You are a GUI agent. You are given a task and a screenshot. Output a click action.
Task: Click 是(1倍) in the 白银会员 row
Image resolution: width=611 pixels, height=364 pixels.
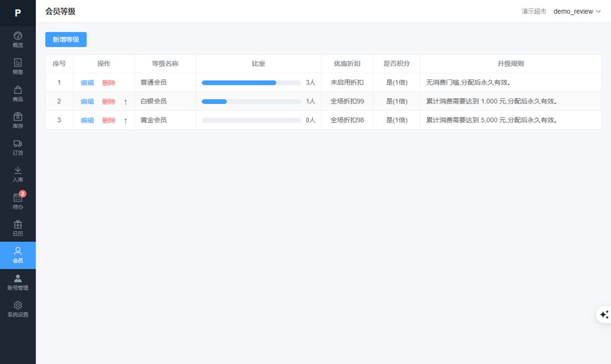click(397, 101)
